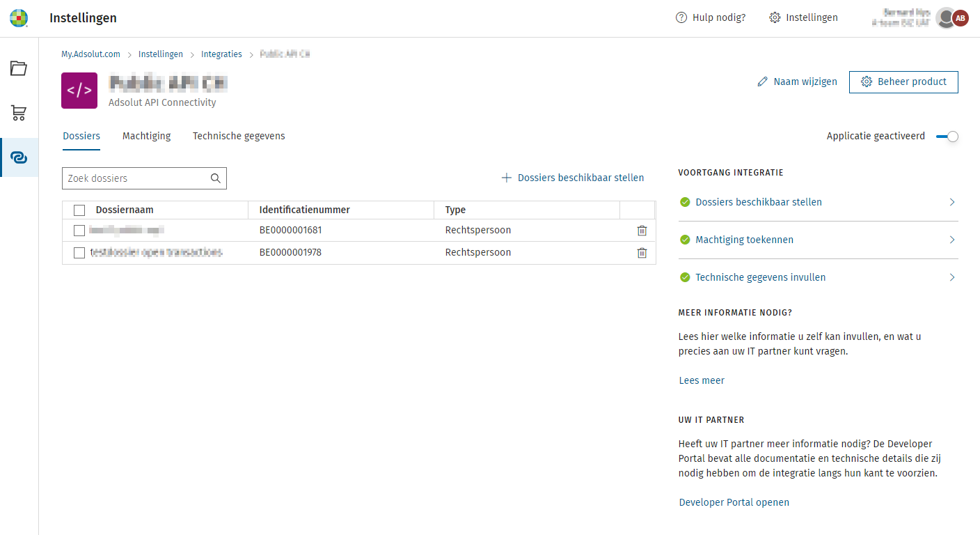Click the Beheer product button

pyautogui.click(x=903, y=82)
